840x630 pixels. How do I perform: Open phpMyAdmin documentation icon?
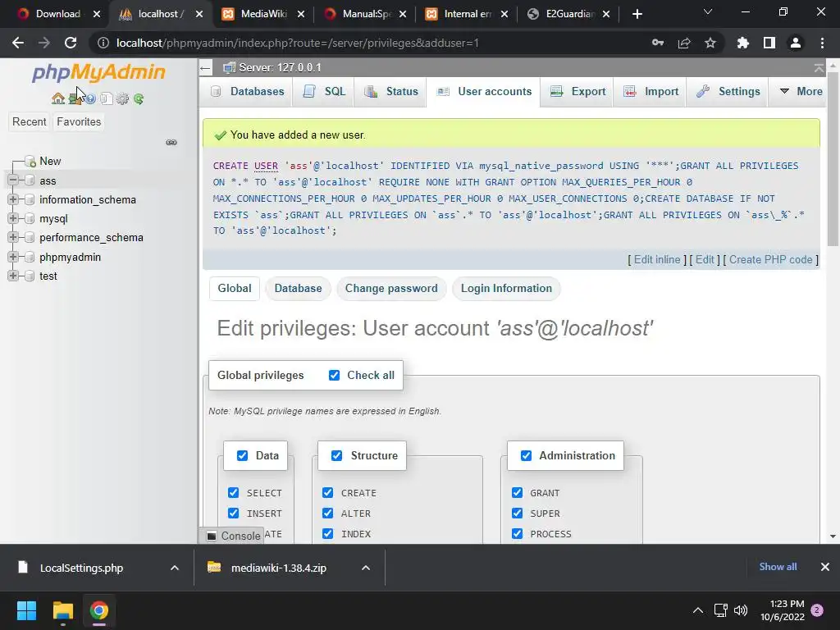click(90, 98)
